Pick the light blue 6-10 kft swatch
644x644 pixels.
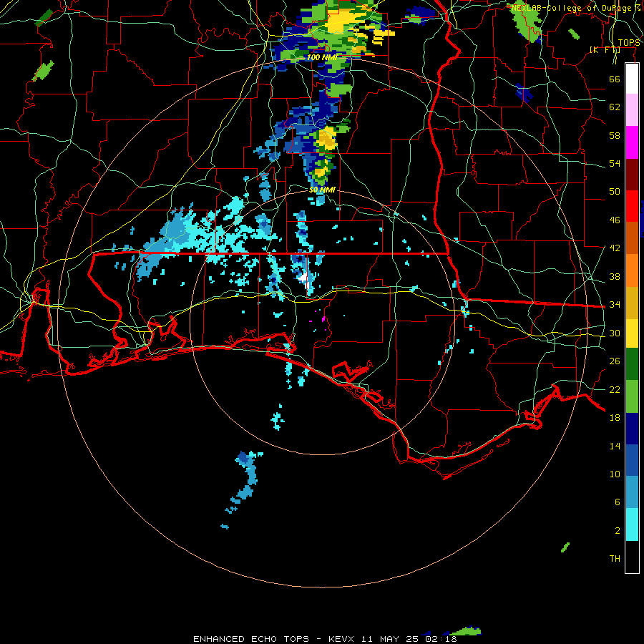(x=632, y=493)
